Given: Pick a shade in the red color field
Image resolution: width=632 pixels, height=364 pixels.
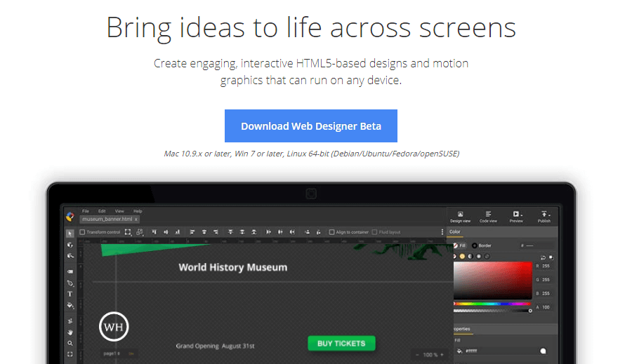Looking at the screenshot, I should (x=492, y=281).
